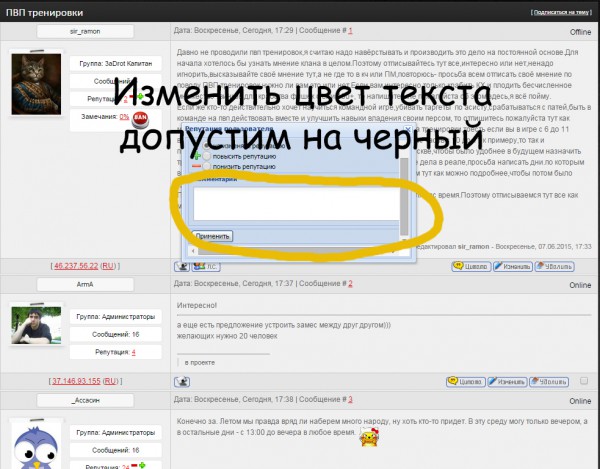Click RU link next to 46.237.56.22

pyautogui.click(x=108, y=266)
